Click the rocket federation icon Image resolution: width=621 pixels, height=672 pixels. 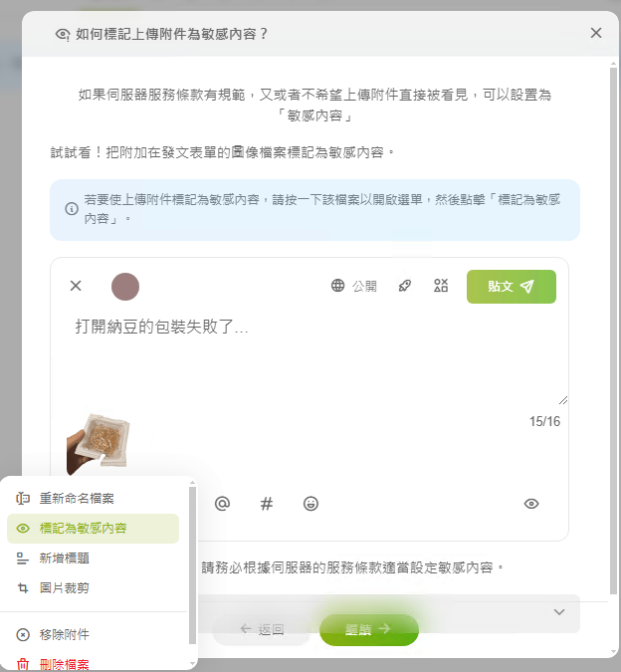pos(405,286)
